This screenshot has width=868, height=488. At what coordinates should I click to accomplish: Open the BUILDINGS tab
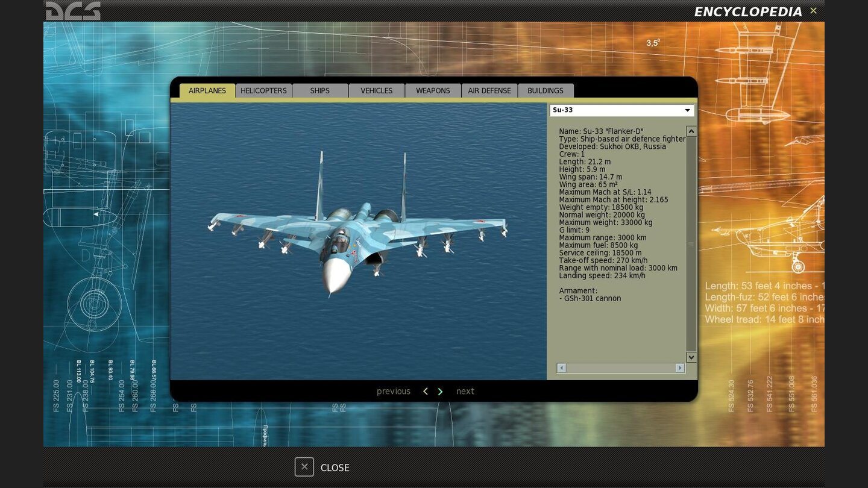(x=546, y=90)
